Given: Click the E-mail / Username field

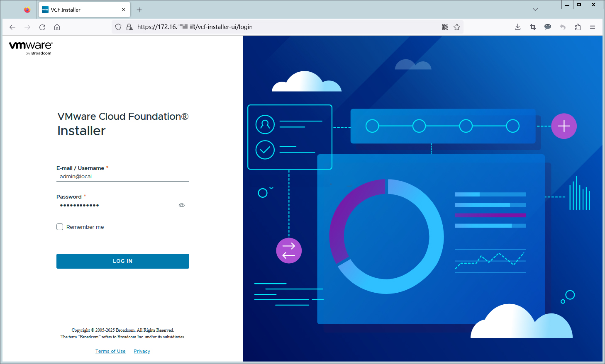Looking at the screenshot, I should point(123,177).
